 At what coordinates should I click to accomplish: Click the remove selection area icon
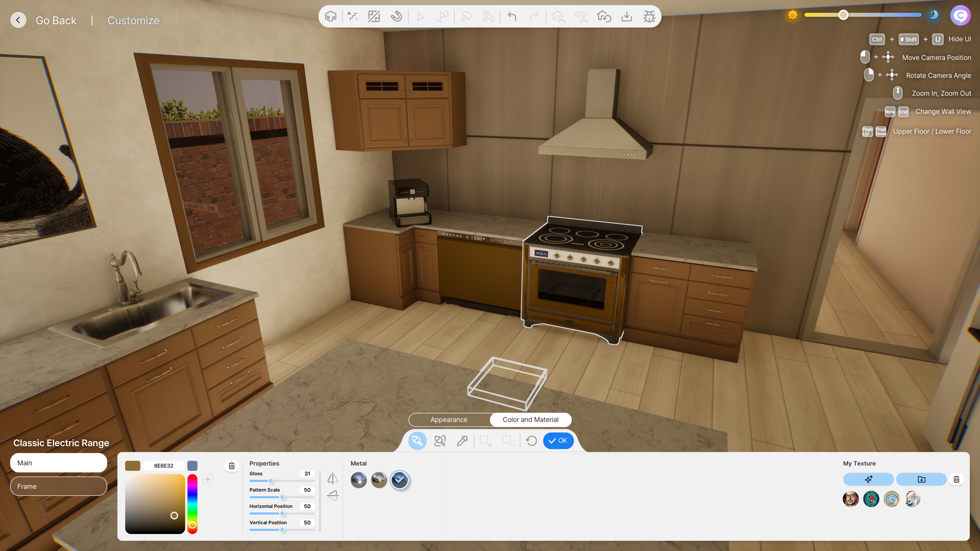[508, 441]
